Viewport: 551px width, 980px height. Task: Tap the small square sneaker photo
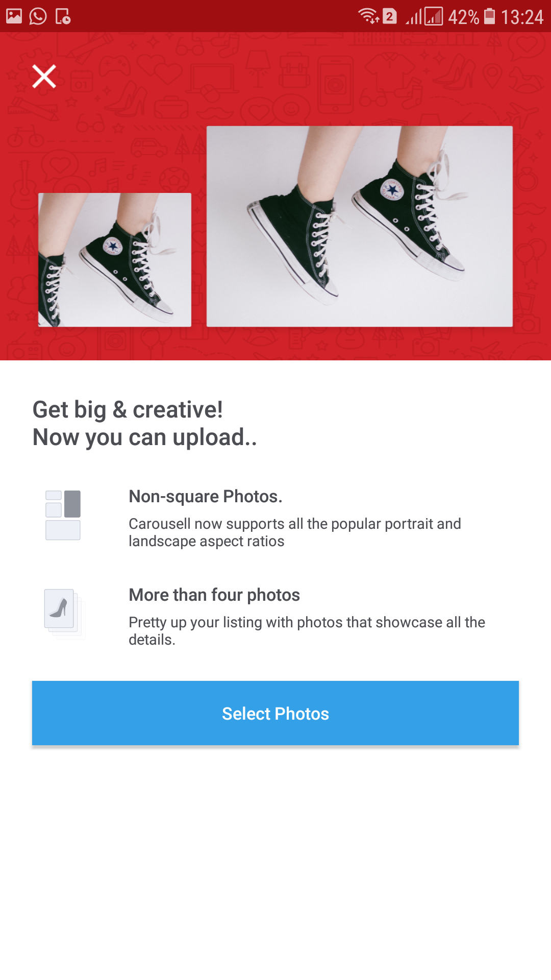click(x=115, y=260)
